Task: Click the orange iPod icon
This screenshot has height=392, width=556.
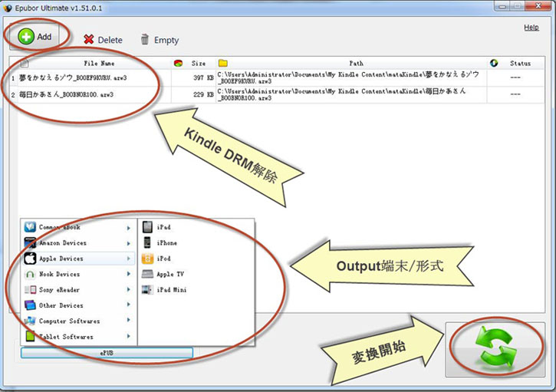Action: pos(147,259)
